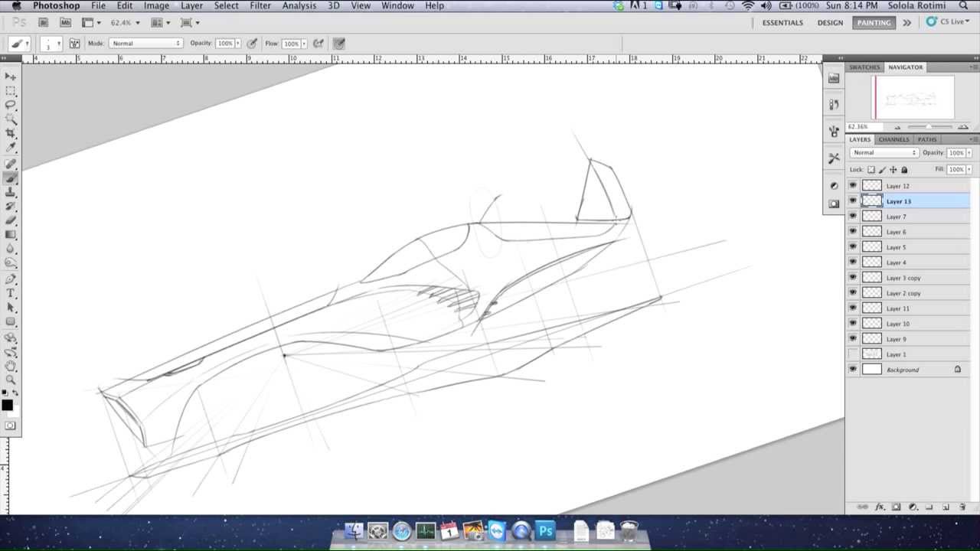Select the Hand tool
980x551 pixels.
(x=11, y=366)
